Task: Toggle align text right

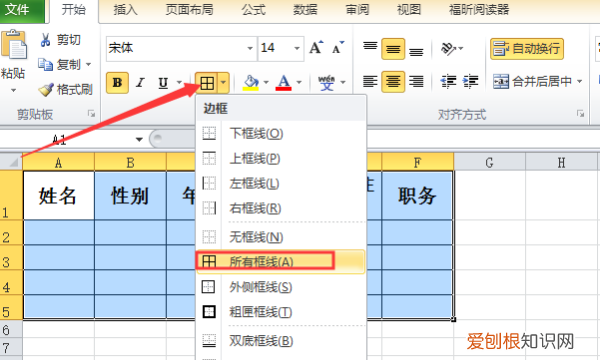Action: click(x=416, y=81)
